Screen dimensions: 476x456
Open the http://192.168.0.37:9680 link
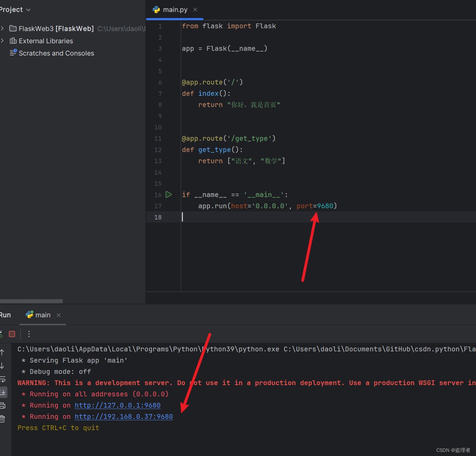(124, 416)
